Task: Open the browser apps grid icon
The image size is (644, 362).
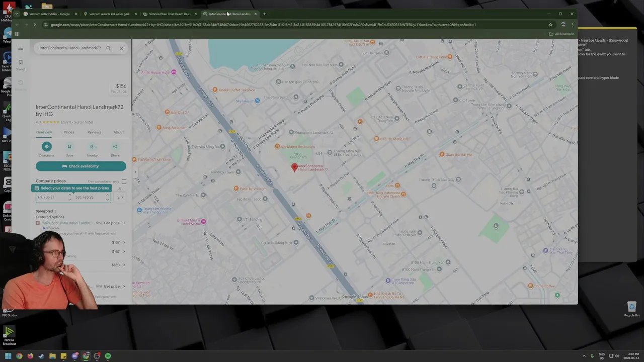Action: (17, 34)
